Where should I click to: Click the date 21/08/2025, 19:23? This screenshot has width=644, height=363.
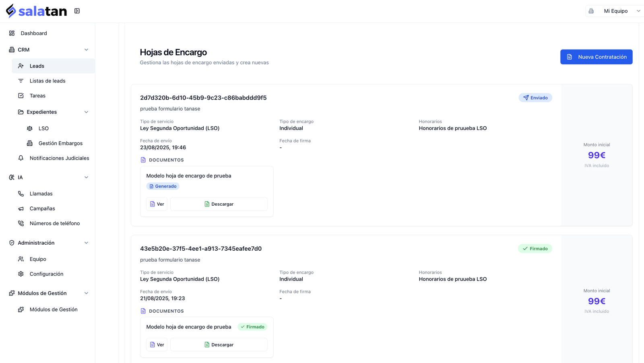point(163,298)
